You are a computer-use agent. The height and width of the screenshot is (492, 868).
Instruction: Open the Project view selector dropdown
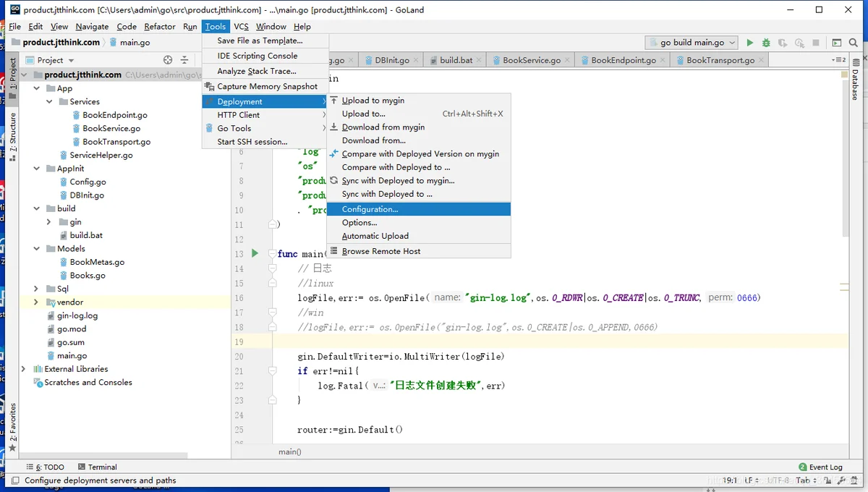click(x=49, y=60)
